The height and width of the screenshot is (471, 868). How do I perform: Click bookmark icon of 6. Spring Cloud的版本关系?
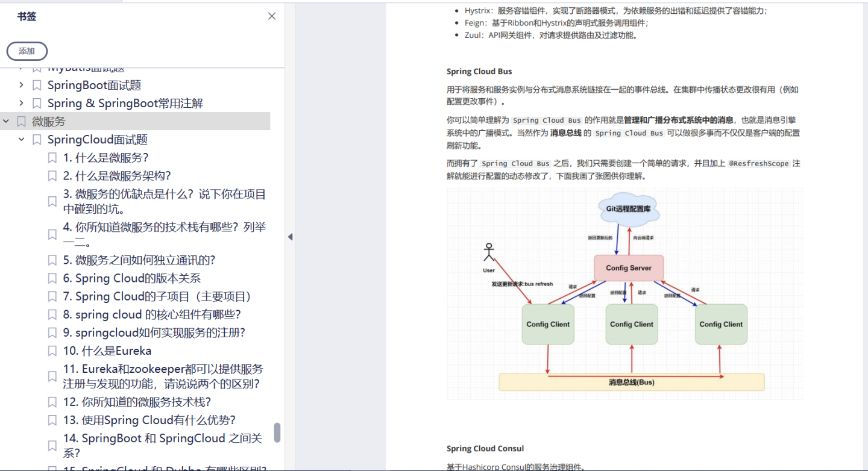click(52, 278)
